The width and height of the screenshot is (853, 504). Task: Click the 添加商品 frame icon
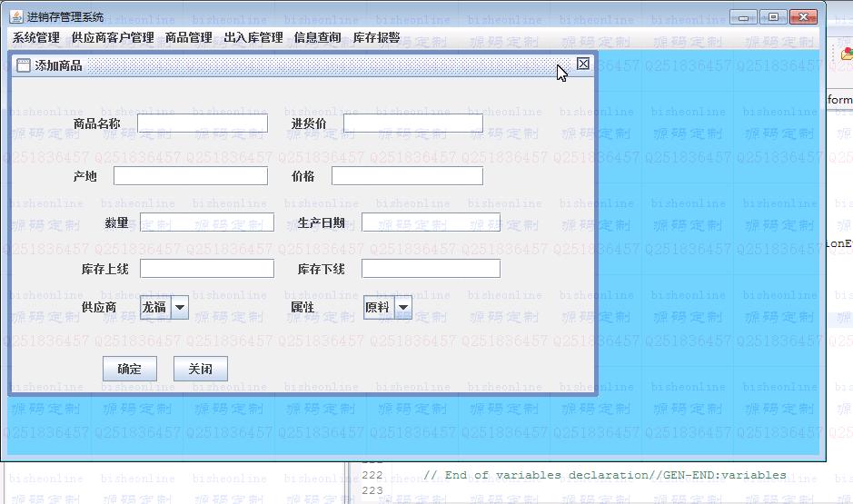pyautogui.click(x=24, y=65)
